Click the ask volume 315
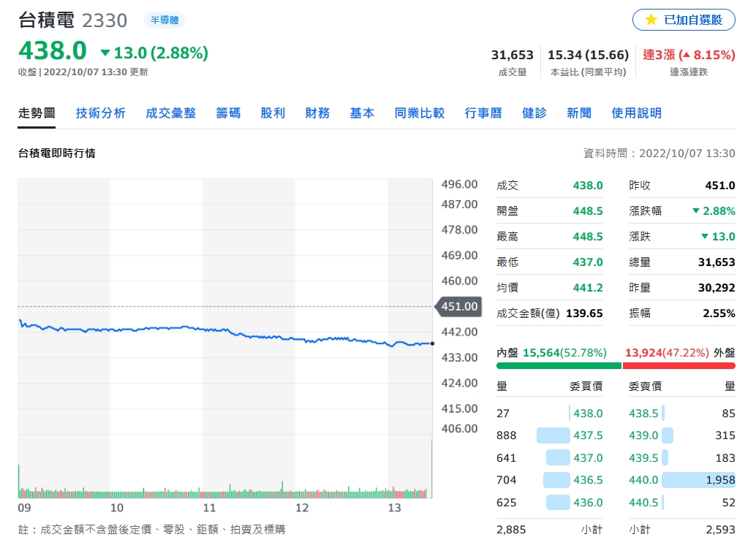756x548 pixels. pos(725,435)
